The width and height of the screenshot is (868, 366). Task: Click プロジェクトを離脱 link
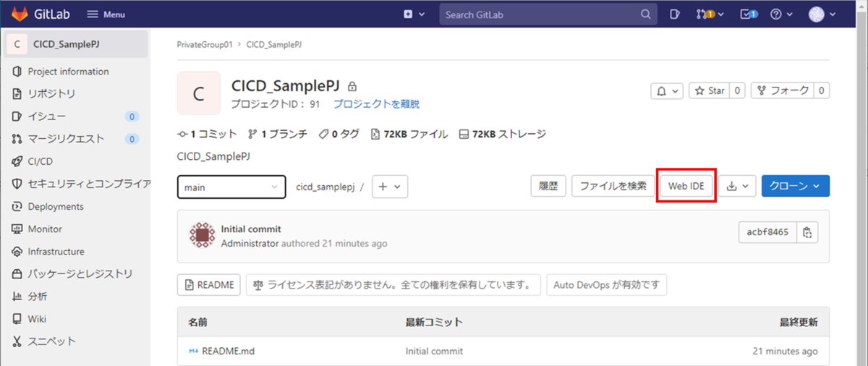(376, 104)
